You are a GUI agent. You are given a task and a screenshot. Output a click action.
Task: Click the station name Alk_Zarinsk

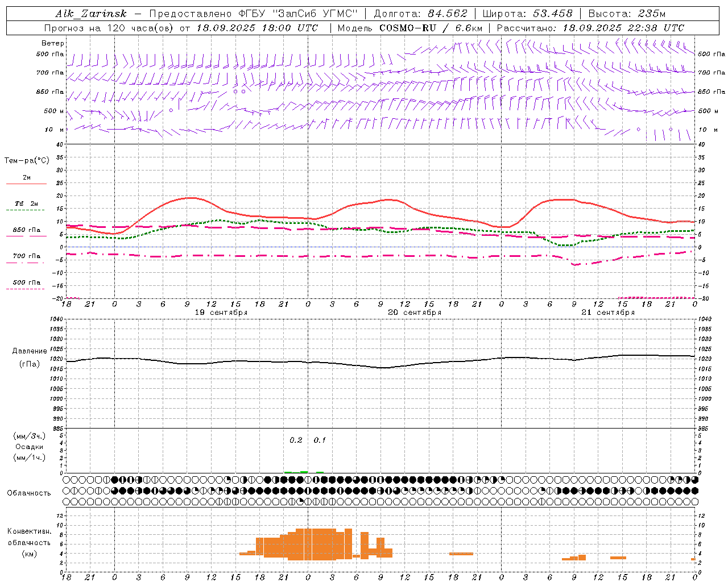(x=91, y=14)
